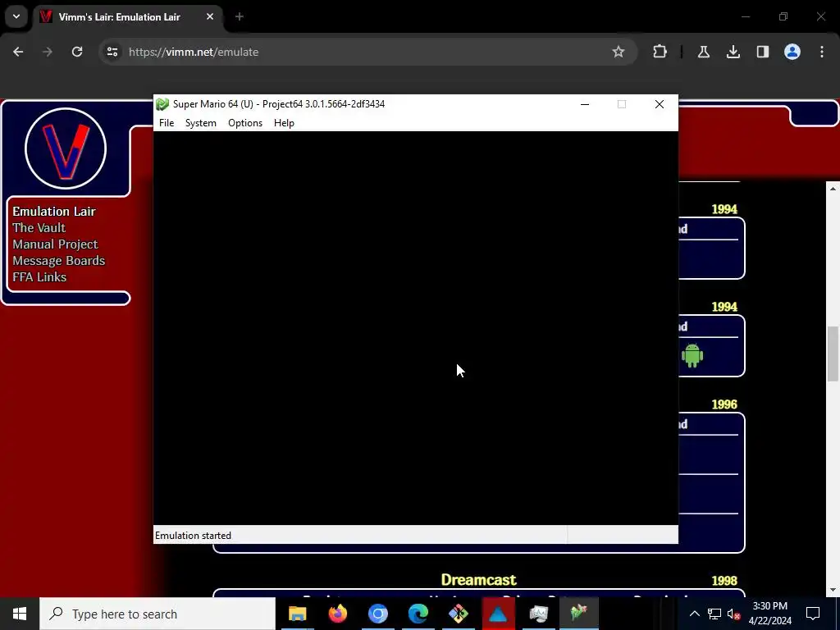Open the Message Boards link
Image resolution: width=840 pixels, height=630 pixels.
click(x=59, y=261)
